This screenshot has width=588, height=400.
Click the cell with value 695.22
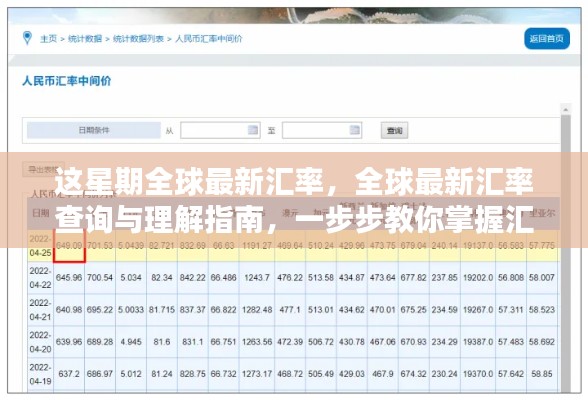pyautogui.click(x=100, y=310)
